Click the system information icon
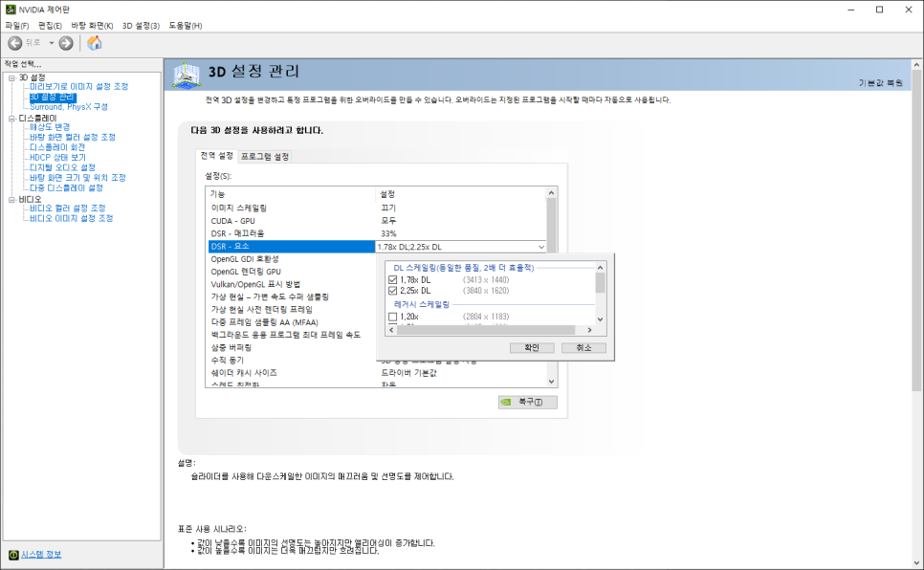The height and width of the screenshot is (570, 924). 13,555
